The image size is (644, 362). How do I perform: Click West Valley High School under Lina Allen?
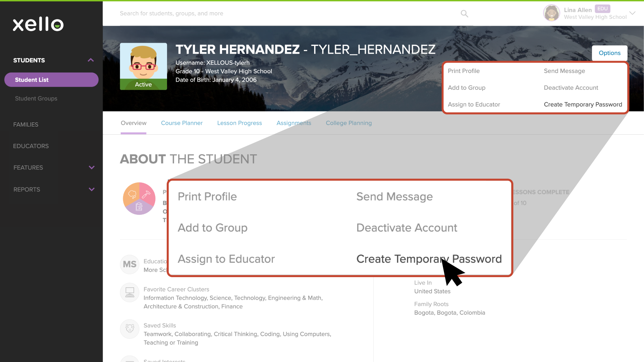[595, 17]
